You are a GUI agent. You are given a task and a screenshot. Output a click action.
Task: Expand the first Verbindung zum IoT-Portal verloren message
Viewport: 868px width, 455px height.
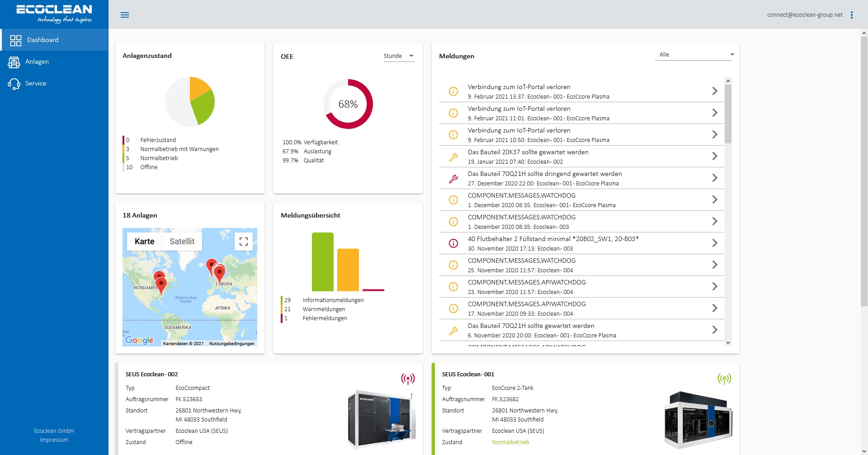714,91
